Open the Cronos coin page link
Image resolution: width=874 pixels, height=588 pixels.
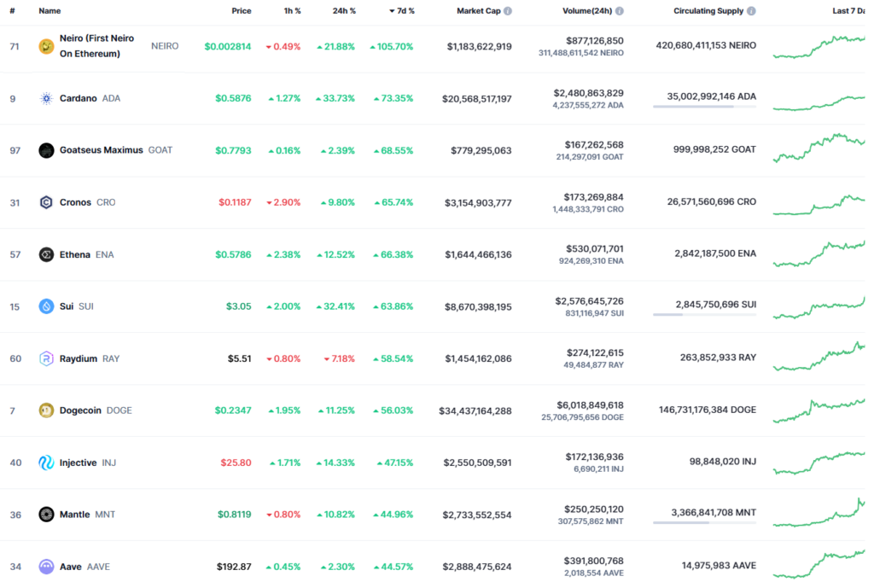click(75, 202)
